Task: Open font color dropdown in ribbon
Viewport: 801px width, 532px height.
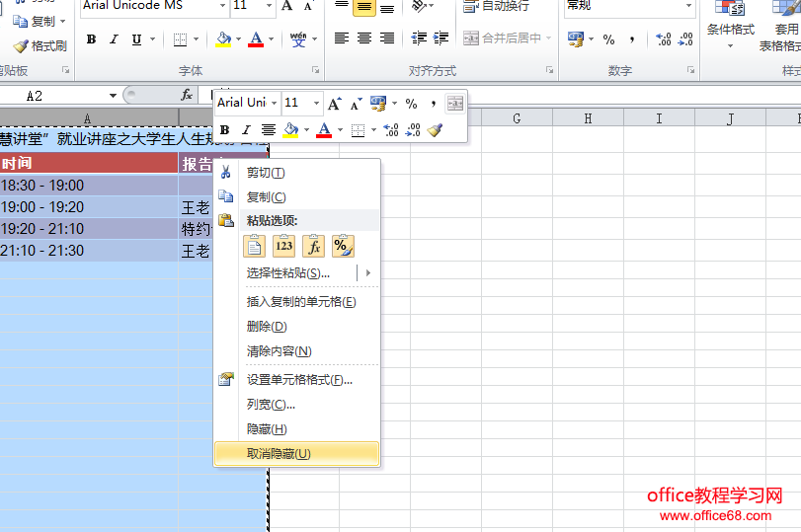Action: click(x=272, y=39)
